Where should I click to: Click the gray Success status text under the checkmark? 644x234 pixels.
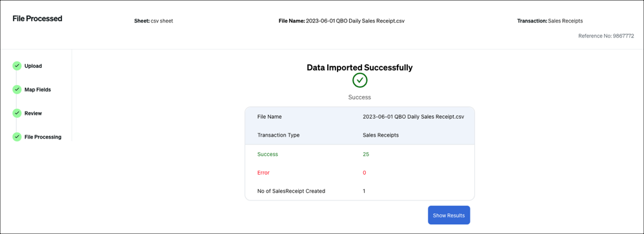tap(360, 97)
